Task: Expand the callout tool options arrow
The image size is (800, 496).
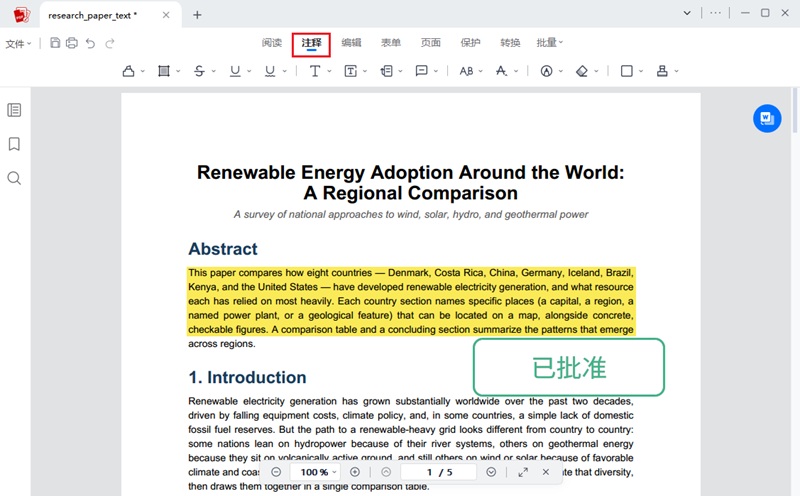Action: (x=401, y=71)
